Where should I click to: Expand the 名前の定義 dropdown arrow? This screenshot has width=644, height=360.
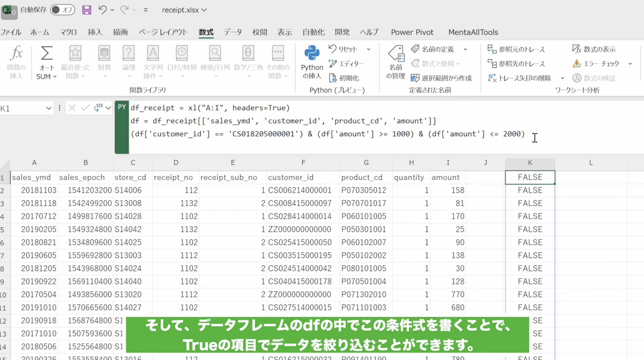(465, 49)
